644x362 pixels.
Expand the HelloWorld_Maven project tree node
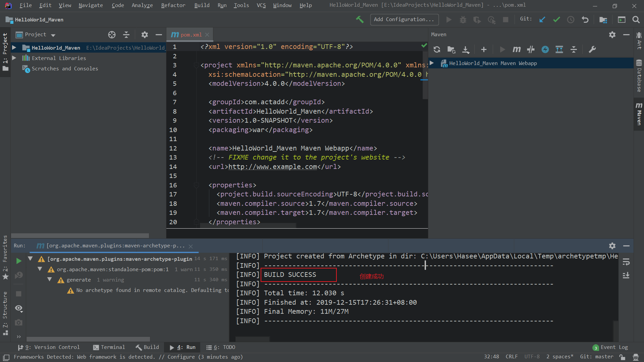(x=14, y=48)
